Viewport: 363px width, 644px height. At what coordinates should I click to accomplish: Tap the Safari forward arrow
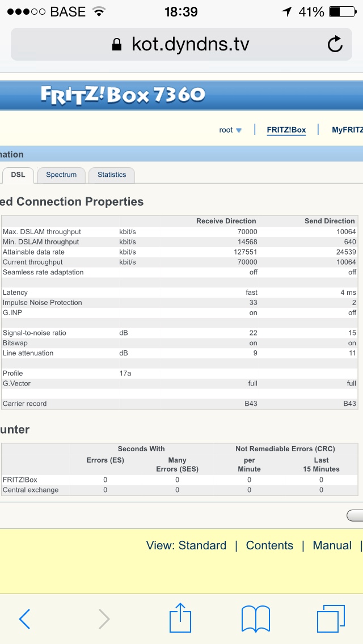104,618
